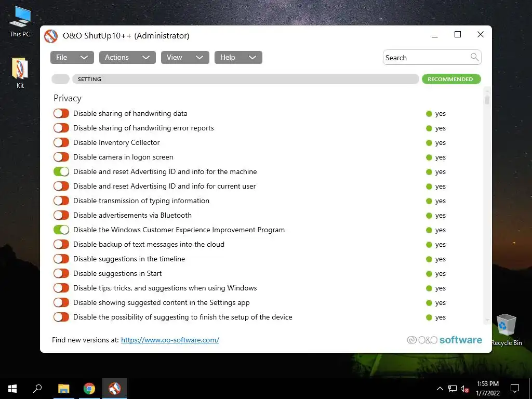532x399 pixels.
Task: Click the settings list scrollbar thumb
Action: coord(487,99)
